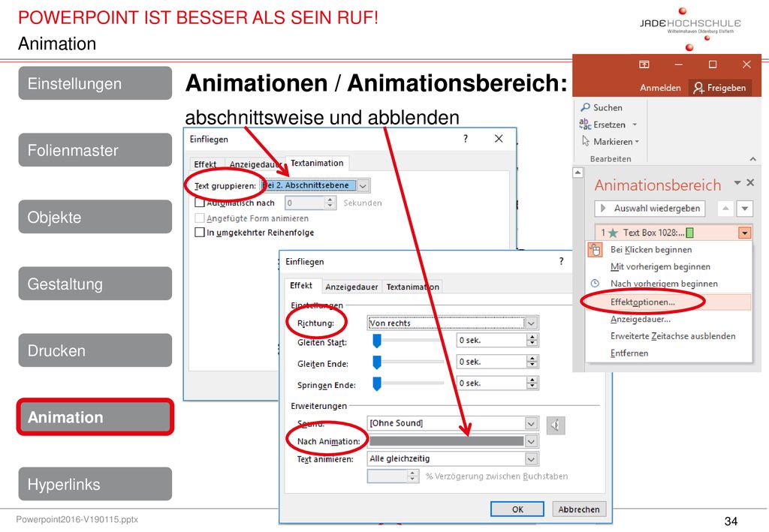Screen dimensions: 769x532
Task: Click the Gleiten Ende slider handle
Action: (377, 362)
